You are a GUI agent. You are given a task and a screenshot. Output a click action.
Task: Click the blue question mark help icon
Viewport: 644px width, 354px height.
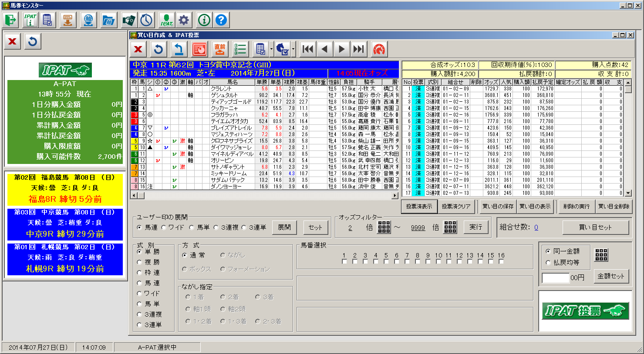tap(221, 20)
